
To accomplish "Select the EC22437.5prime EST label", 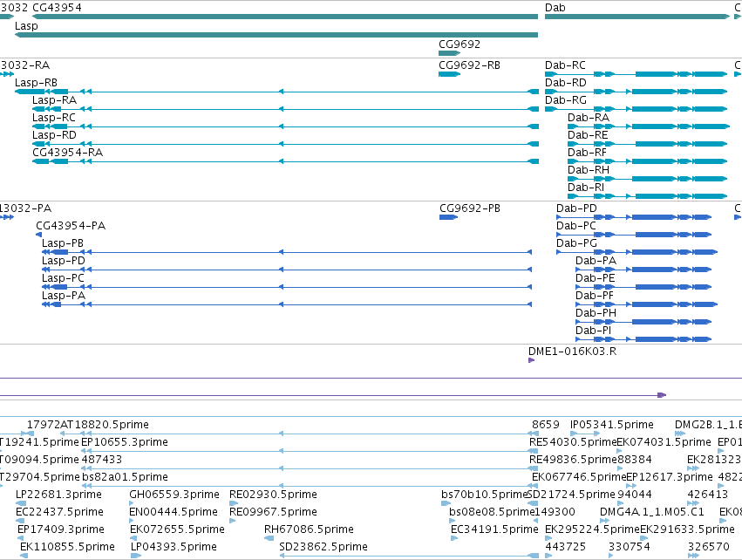I will point(59,512).
